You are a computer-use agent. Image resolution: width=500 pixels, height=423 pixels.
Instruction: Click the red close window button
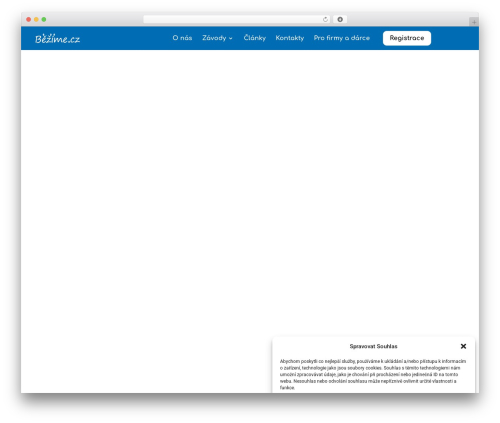(x=29, y=19)
